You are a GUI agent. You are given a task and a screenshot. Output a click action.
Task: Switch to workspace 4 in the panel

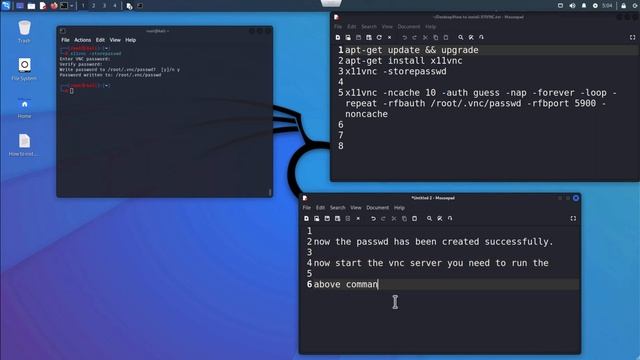pos(115,6)
